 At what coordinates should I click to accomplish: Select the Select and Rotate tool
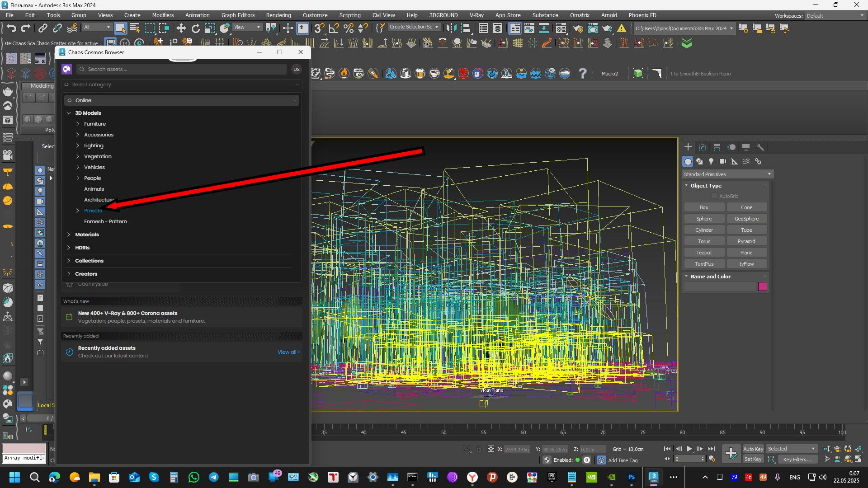pyautogui.click(x=195, y=28)
